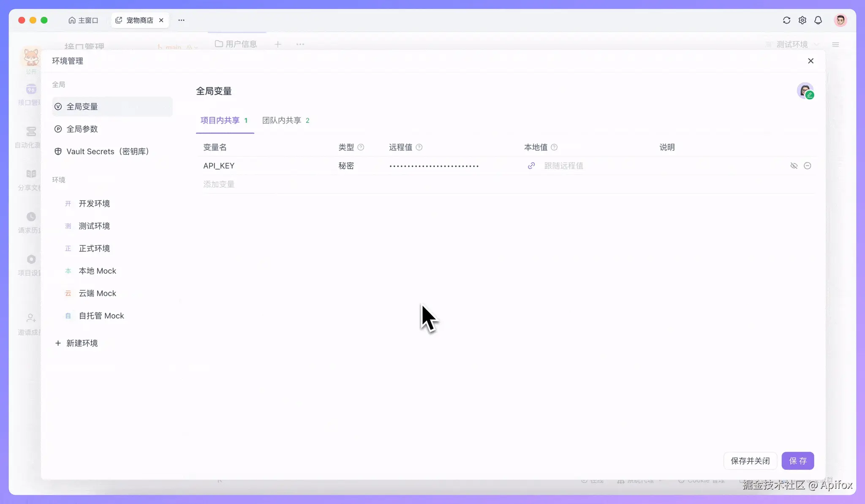Click link icon next to 跟随远程值
Screen dimensions: 865x504
(531, 166)
